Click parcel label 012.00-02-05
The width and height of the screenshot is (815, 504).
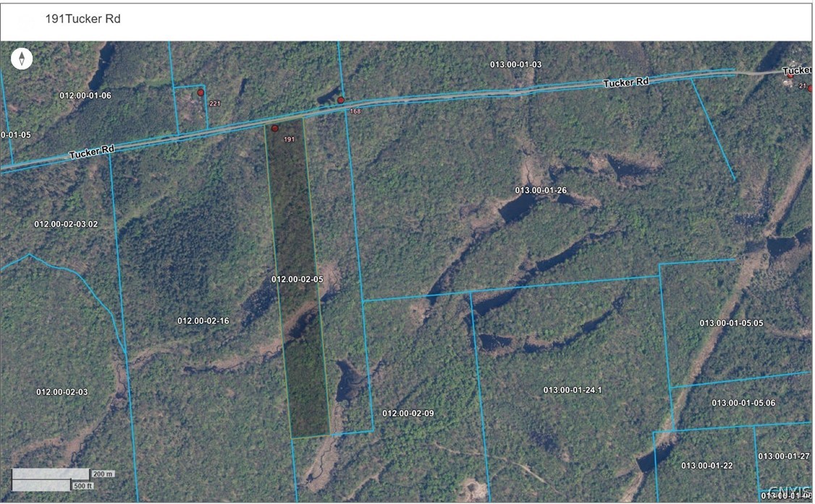297,279
